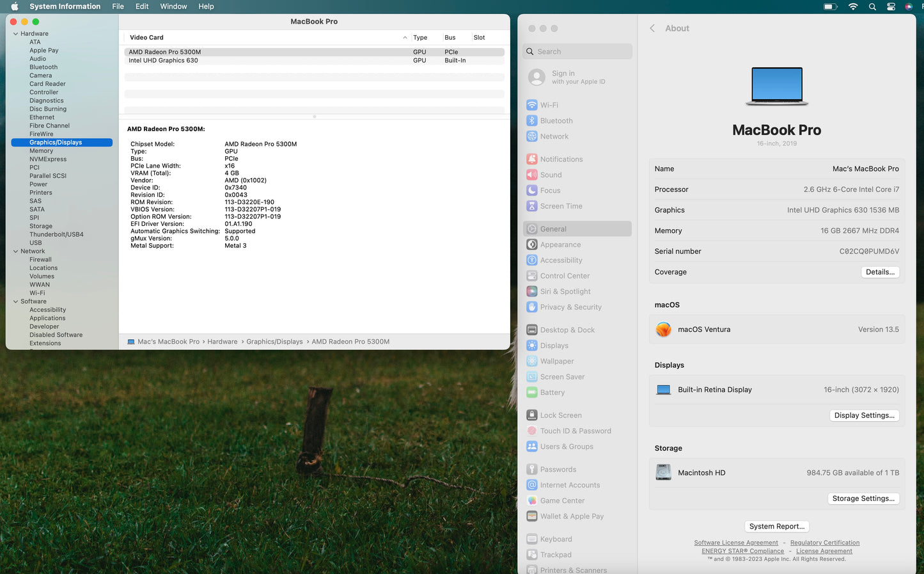The height and width of the screenshot is (574, 924).
Task: Select the Screen Time hourglass icon
Action: (x=531, y=206)
